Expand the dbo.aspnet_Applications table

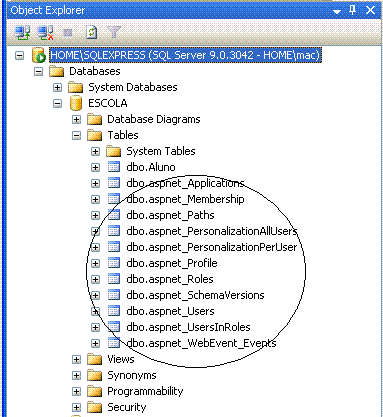(96, 183)
